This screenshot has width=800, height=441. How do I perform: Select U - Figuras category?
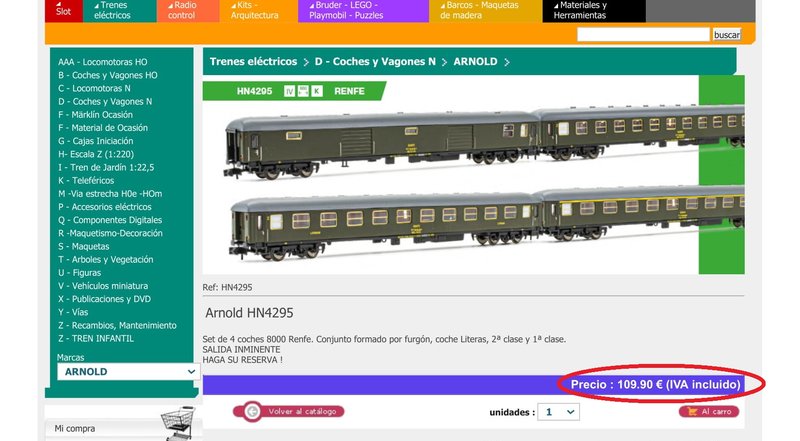(x=80, y=273)
